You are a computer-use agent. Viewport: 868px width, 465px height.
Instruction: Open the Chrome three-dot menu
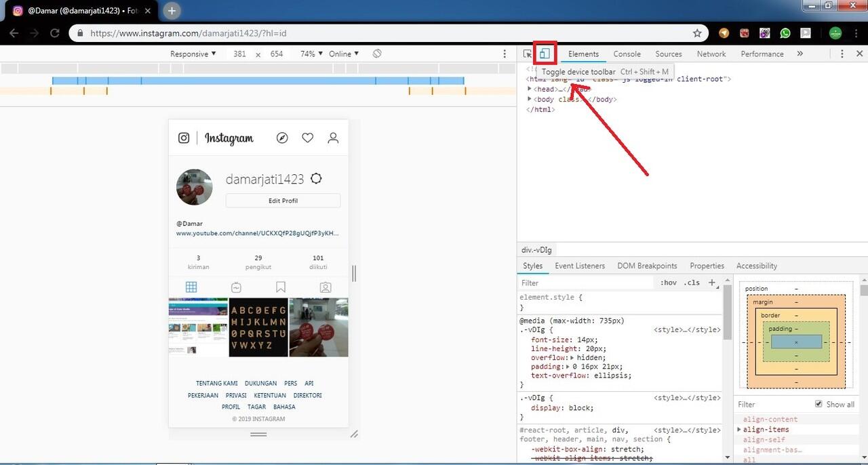click(856, 33)
